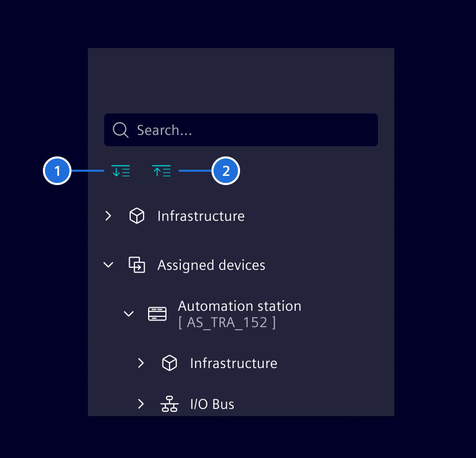Click the Assigned devices icon
Image resolution: width=476 pixels, height=458 pixels.
click(x=137, y=265)
